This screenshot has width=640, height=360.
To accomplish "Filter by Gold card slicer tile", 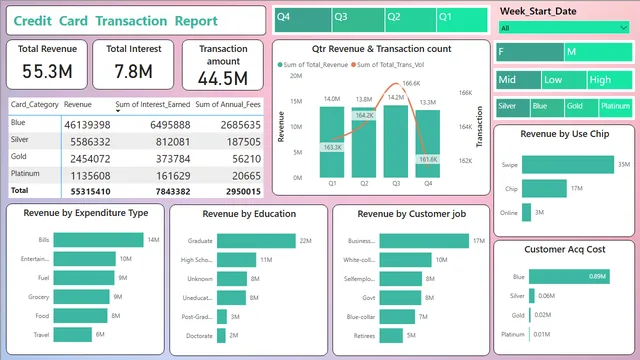I will pos(581,108).
